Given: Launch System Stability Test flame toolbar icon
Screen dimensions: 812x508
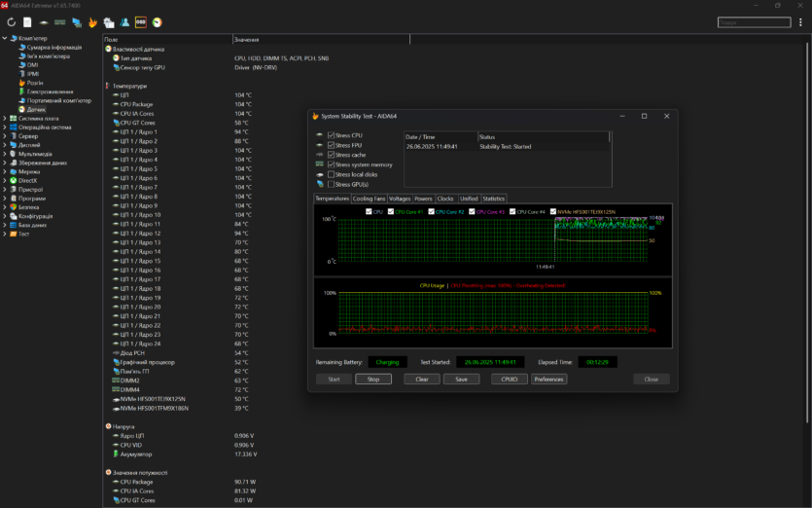Looking at the screenshot, I should (92, 22).
